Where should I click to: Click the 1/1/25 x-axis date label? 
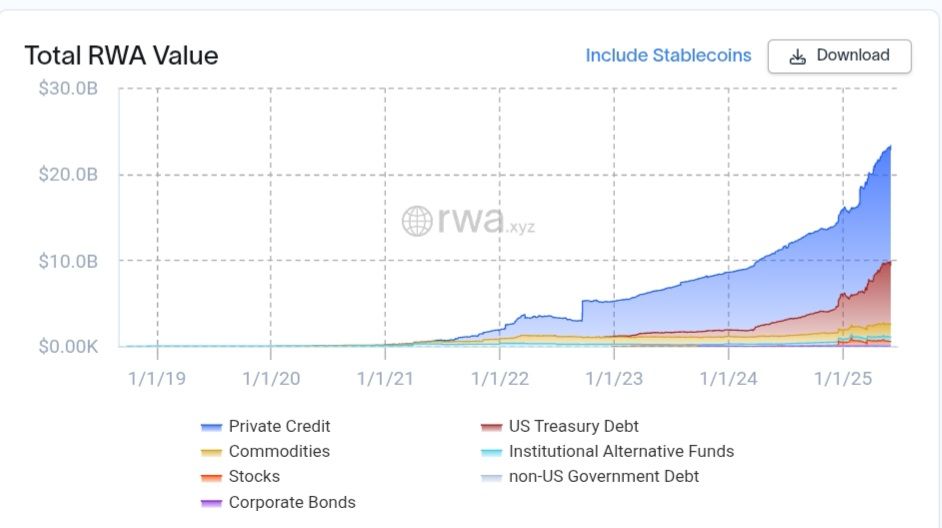(x=842, y=378)
